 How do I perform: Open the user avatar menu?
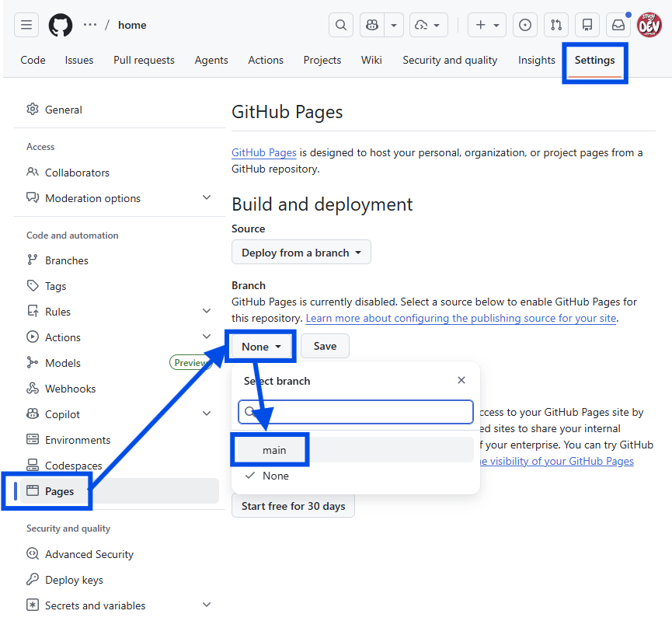tap(649, 25)
